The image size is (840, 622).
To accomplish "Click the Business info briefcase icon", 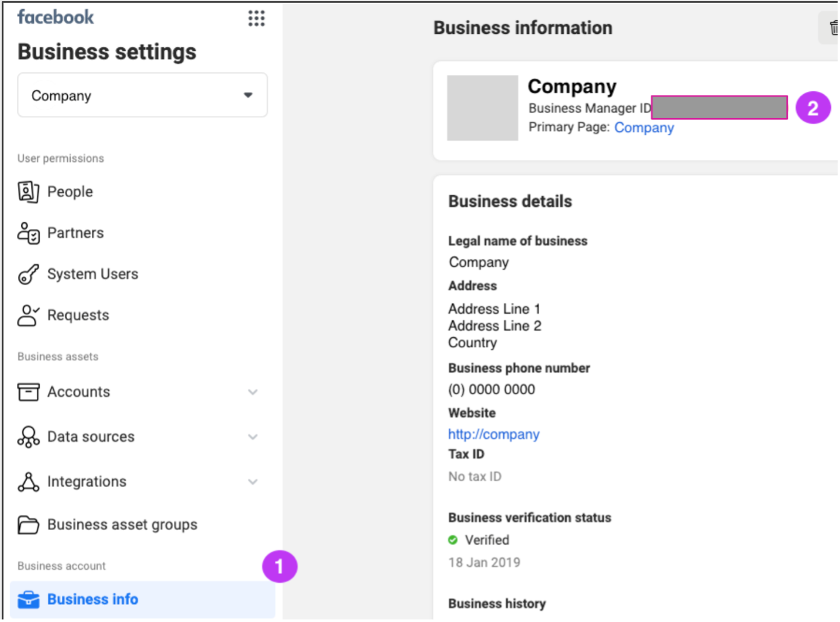I will click(x=28, y=600).
